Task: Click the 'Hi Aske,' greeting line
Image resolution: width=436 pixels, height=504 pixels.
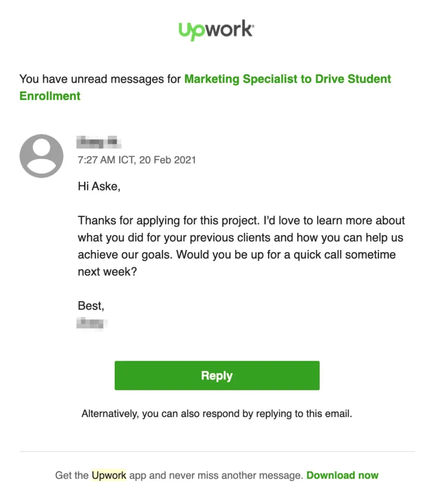Action: (99, 186)
